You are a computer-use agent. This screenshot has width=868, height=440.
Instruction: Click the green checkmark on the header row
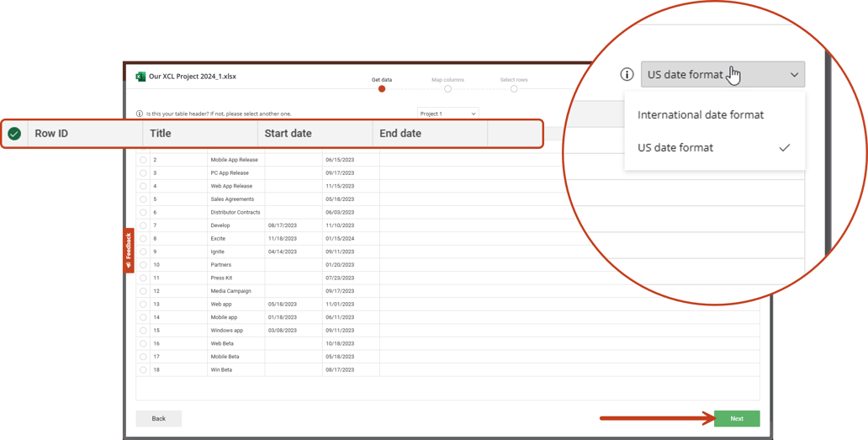click(x=14, y=134)
